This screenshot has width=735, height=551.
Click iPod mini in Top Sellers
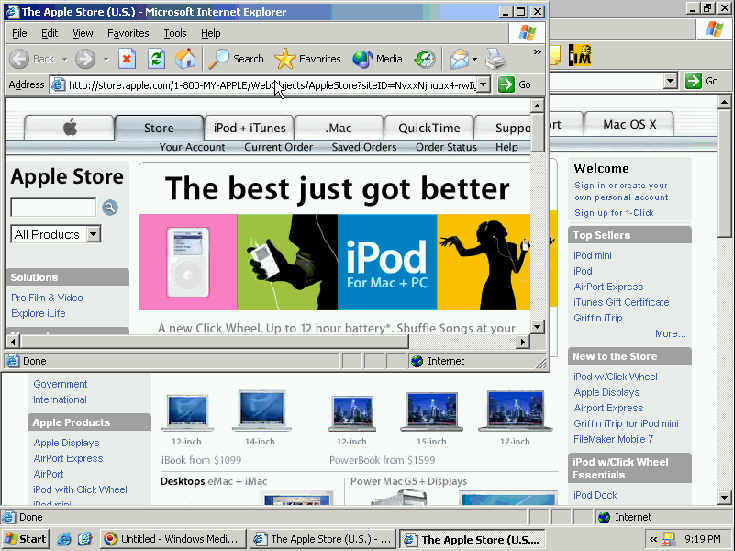coord(592,256)
